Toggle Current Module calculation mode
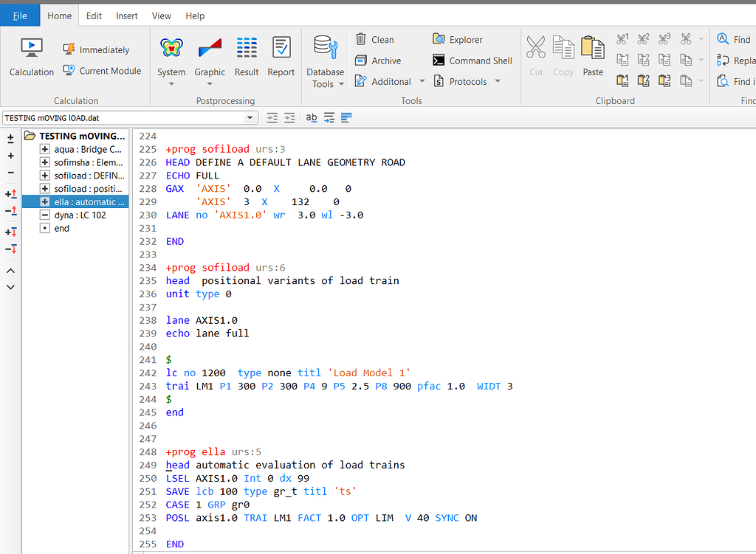This screenshot has width=756, height=554. click(102, 71)
